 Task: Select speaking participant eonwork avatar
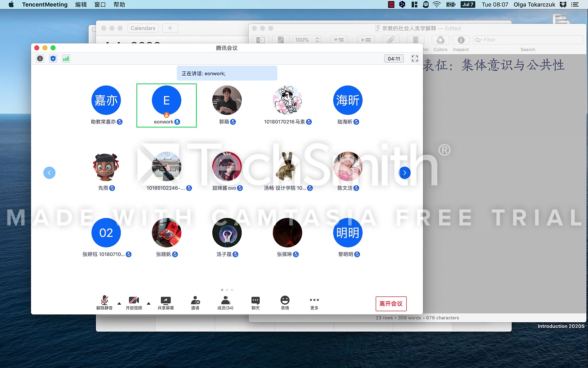click(166, 100)
